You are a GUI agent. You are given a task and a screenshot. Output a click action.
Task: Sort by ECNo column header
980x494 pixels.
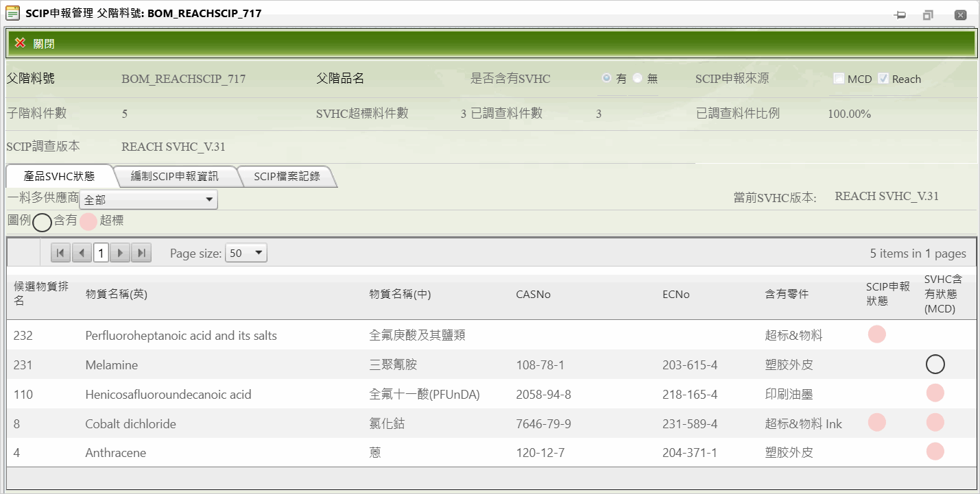pyautogui.click(x=676, y=295)
